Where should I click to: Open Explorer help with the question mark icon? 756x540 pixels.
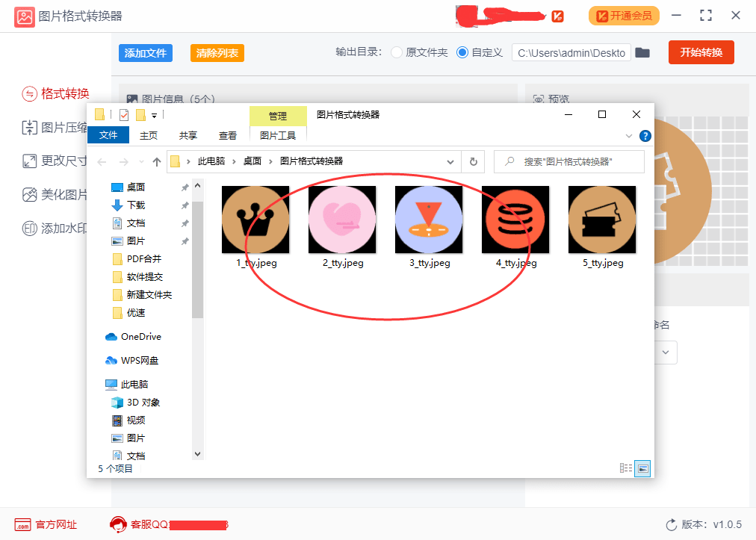[645, 135]
